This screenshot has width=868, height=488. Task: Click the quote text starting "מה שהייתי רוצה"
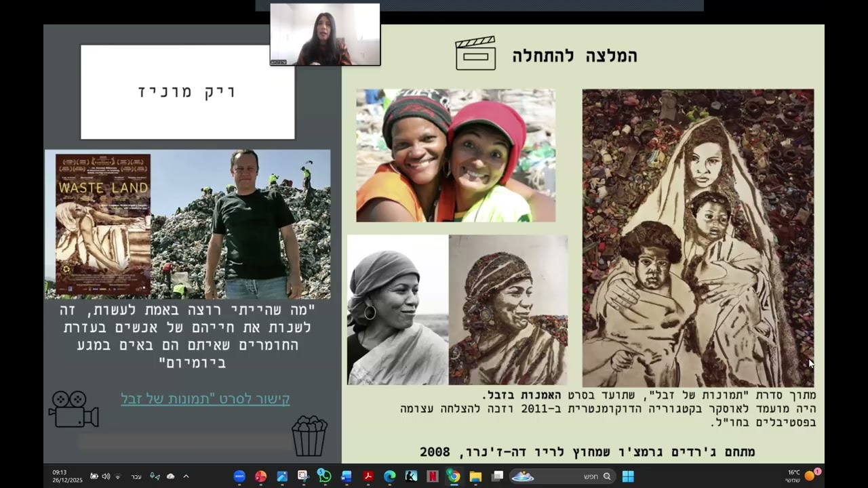[x=188, y=336]
